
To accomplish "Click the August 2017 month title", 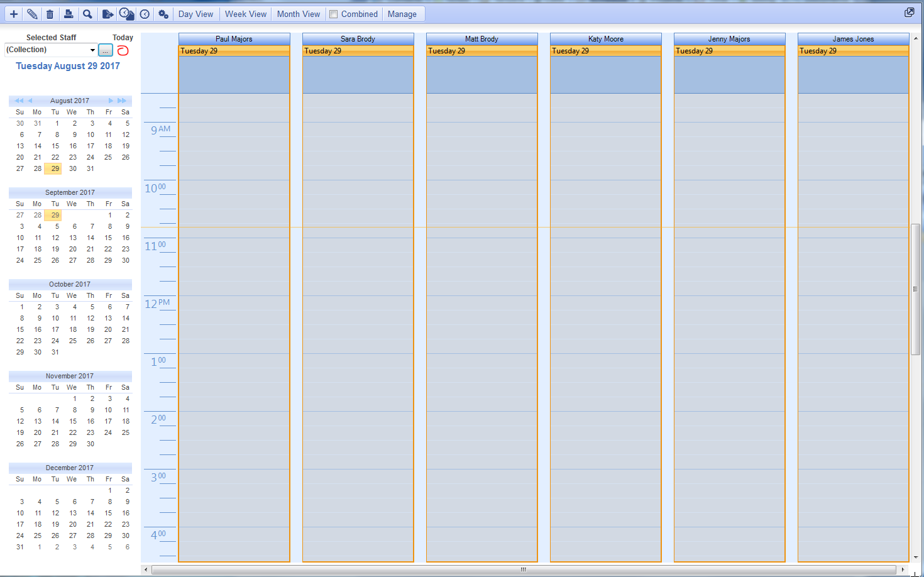I will tap(70, 101).
